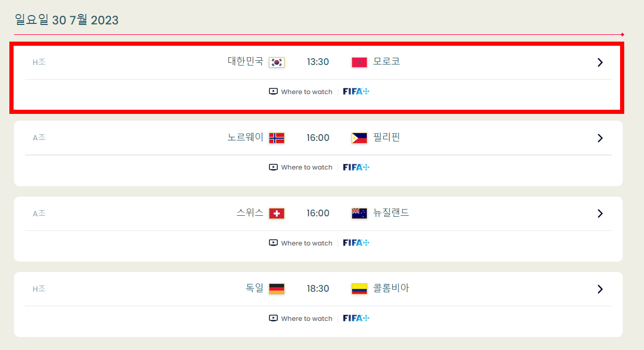Select the Switzerland flag icon
Image resolution: width=644 pixels, height=350 pixels.
coord(276,213)
